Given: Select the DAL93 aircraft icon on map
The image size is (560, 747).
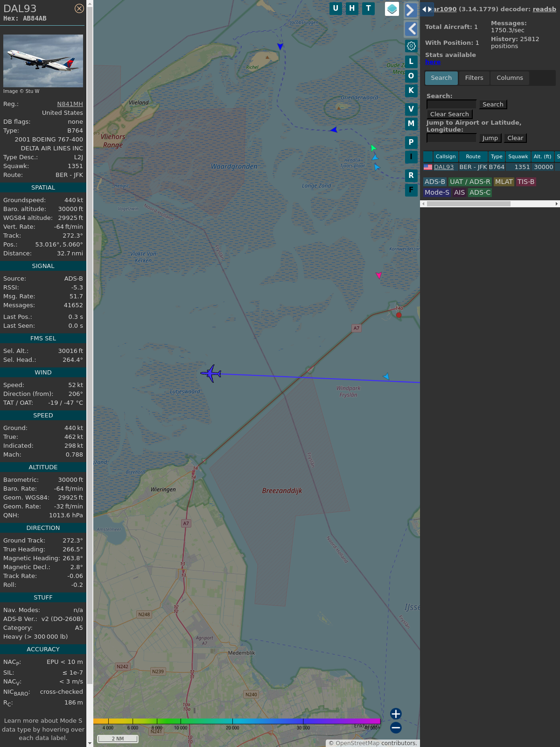Looking at the screenshot, I should pyautogui.click(x=211, y=373).
